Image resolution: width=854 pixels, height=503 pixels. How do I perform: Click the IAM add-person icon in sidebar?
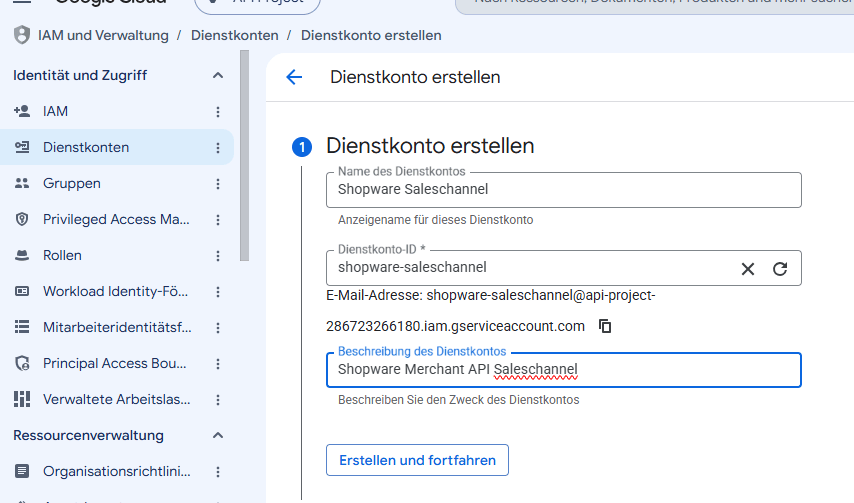[22, 112]
